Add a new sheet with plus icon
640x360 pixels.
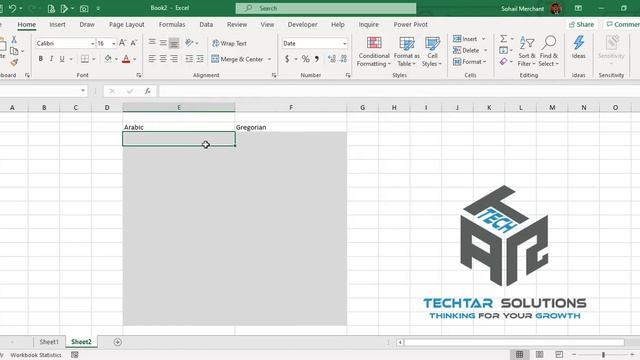click(x=118, y=342)
